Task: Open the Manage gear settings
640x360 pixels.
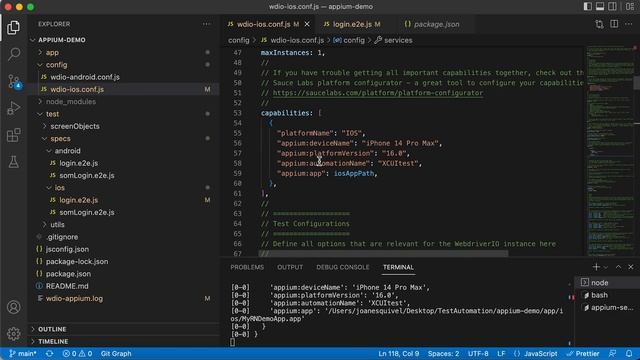Action: coord(13,334)
